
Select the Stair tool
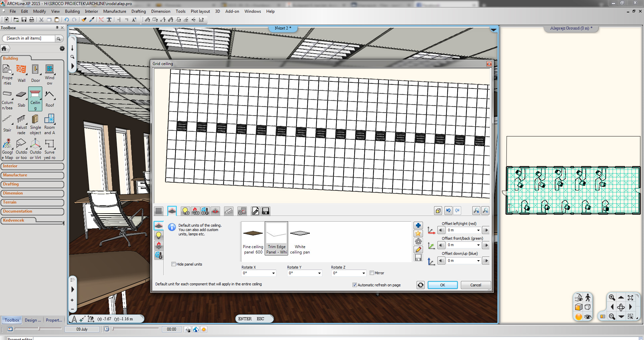(x=7, y=123)
